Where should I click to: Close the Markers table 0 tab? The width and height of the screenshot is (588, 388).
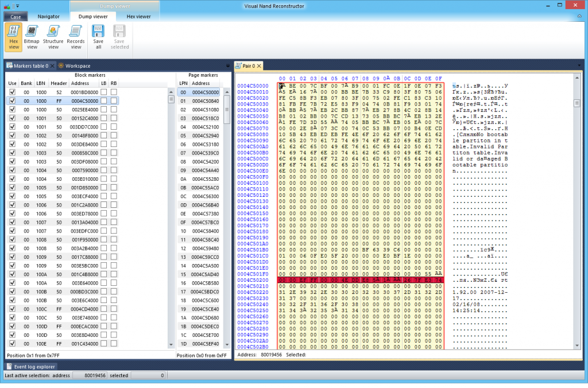click(52, 66)
